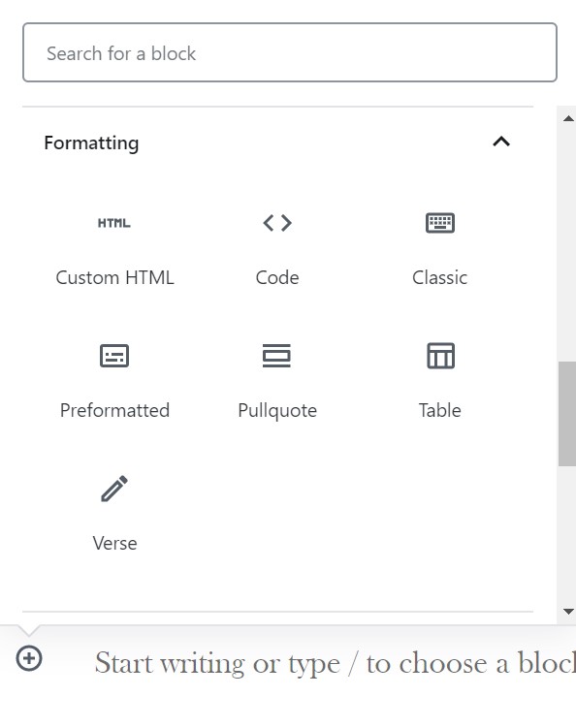Image resolution: width=576 pixels, height=728 pixels.
Task: Click the block list scrollbar thumb
Action: point(567,413)
